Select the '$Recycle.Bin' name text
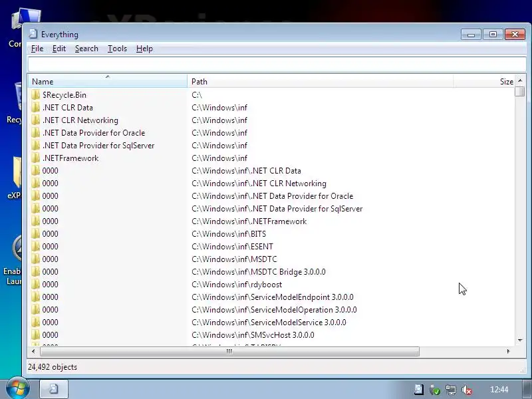This screenshot has height=399, width=532. click(65, 94)
